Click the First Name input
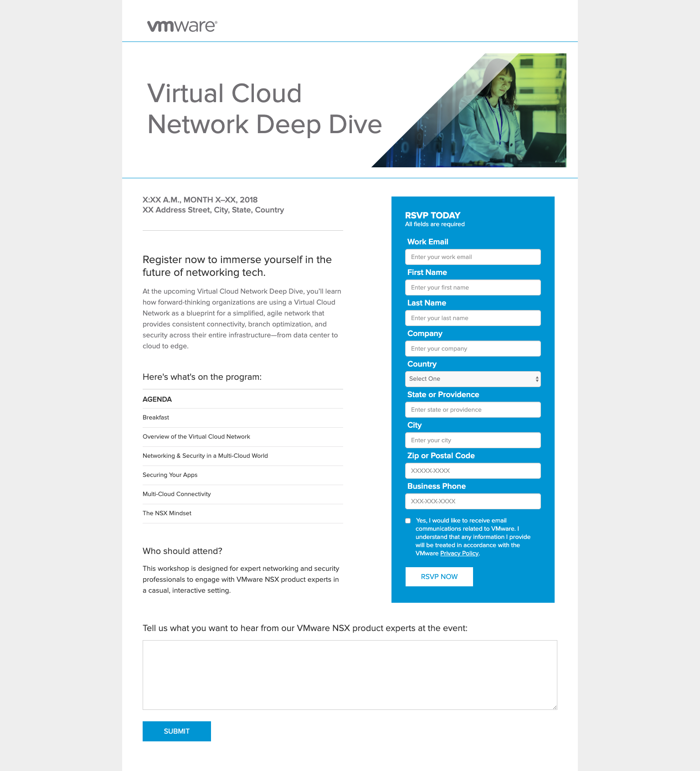 pos(473,287)
